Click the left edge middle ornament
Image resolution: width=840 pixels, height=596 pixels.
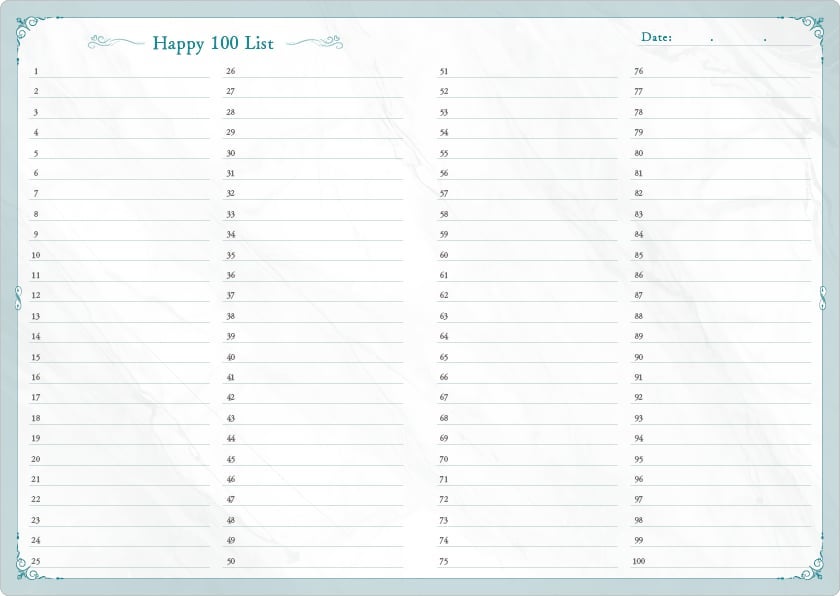[x=18, y=297]
